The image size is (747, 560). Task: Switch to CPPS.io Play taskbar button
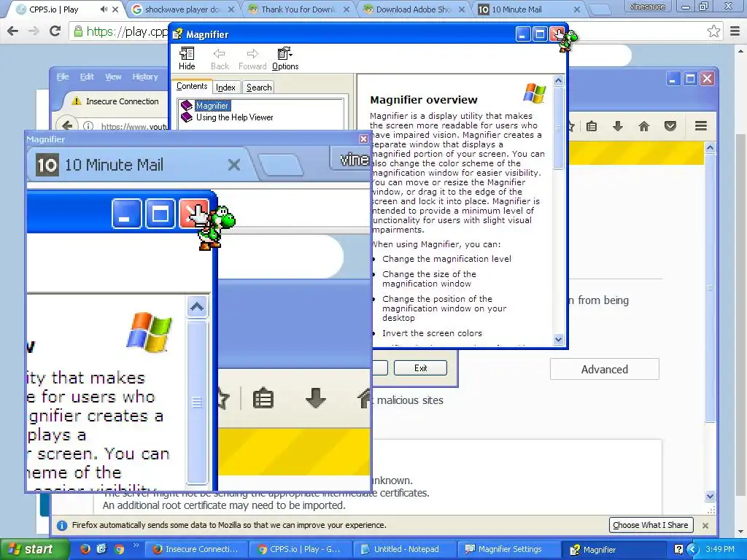pyautogui.click(x=300, y=549)
